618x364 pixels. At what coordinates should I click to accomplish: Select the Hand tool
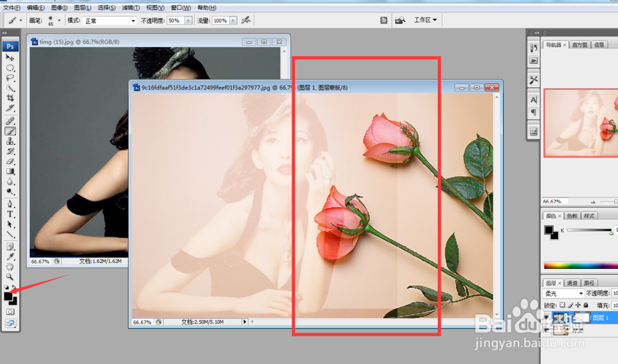[x=11, y=267]
